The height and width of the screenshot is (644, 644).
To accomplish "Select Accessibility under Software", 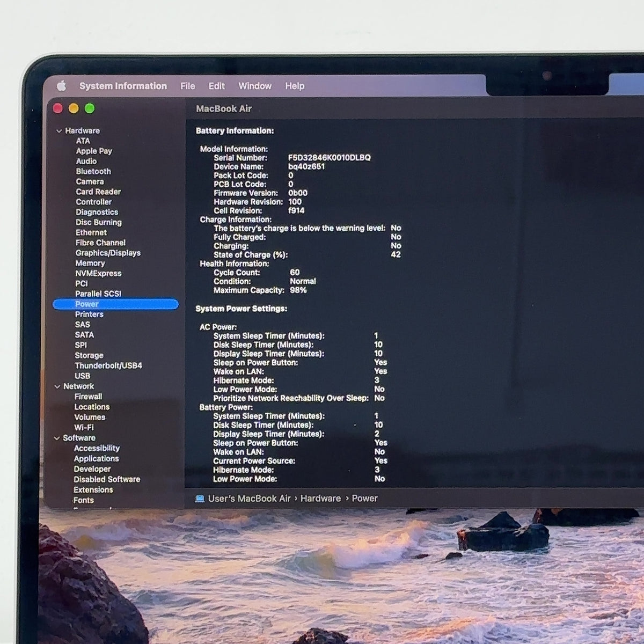I will pyautogui.click(x=97, y=449).
